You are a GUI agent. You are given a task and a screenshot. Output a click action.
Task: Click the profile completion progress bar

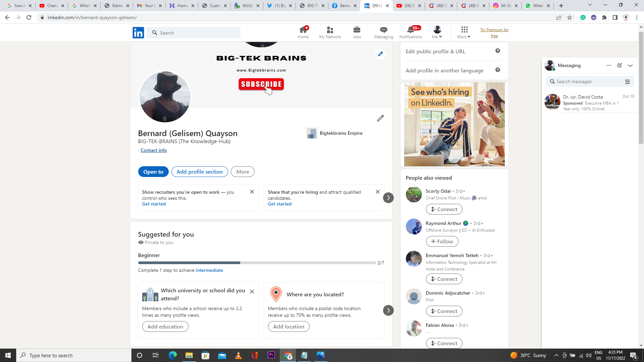pyautogui.click(x=257, y=263)
